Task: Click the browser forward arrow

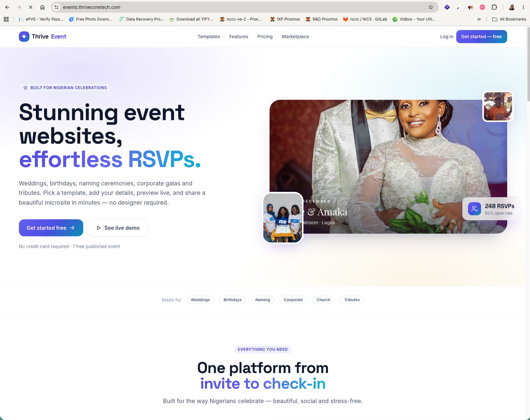Action: pos(19,7)
